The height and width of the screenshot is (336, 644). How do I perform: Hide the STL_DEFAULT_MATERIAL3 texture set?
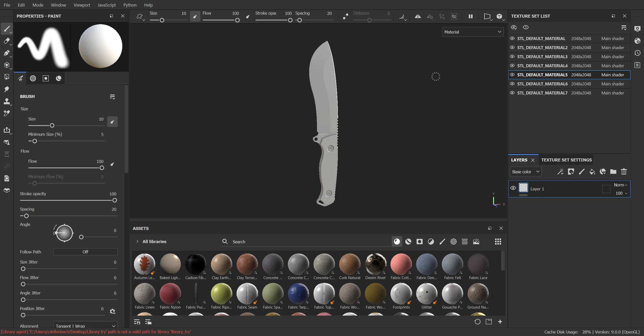click(512, 57)
